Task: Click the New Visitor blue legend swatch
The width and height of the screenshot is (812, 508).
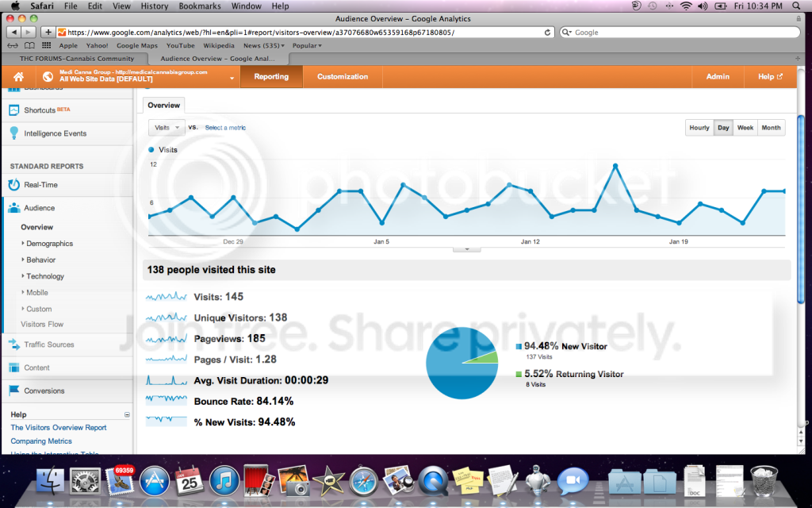Action: point(519,346)
